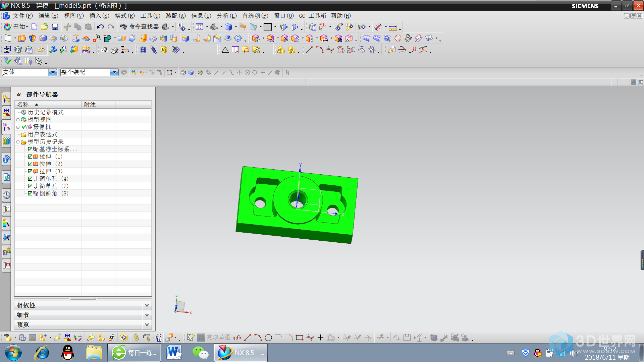Select the Revolve tool icon
The height and width of the screenshot is (362, 644).
point(32,39)
